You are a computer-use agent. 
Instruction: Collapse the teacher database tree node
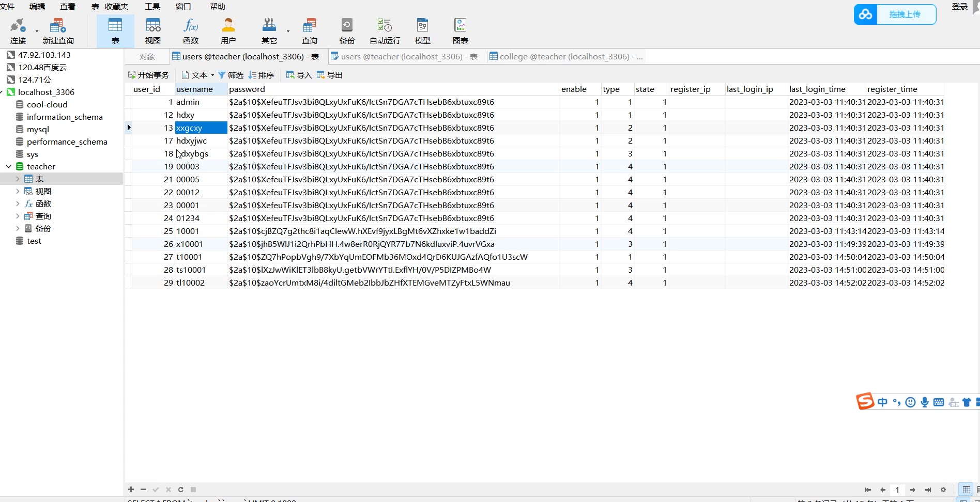tap(9, 166)
